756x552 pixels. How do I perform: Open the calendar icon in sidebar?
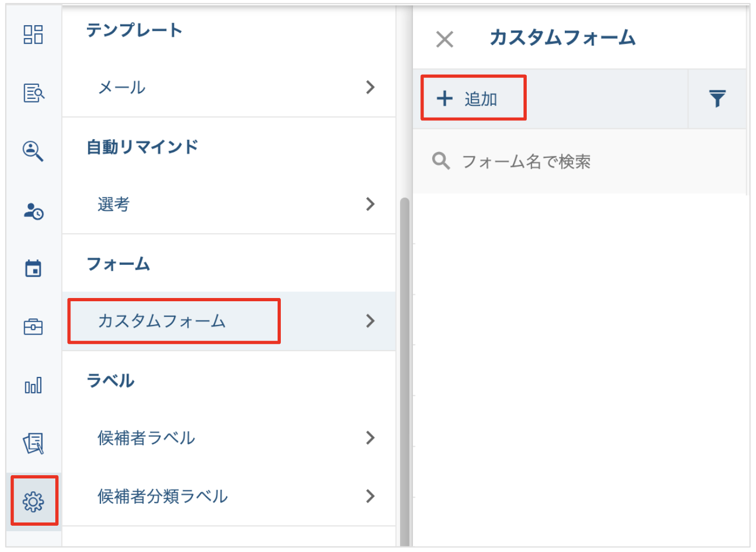[33, 268]
